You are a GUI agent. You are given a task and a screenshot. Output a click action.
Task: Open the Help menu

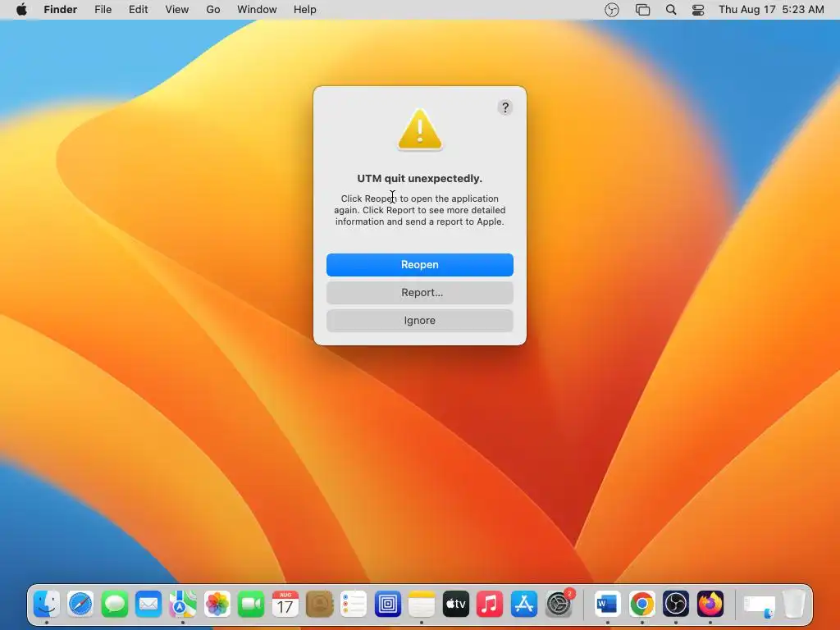[305, 10]
